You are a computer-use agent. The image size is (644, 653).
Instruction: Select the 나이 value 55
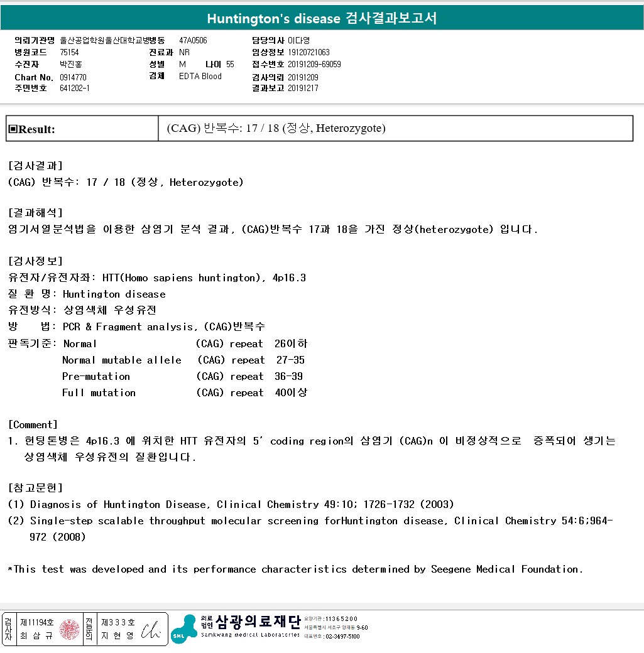coord(230,65)
